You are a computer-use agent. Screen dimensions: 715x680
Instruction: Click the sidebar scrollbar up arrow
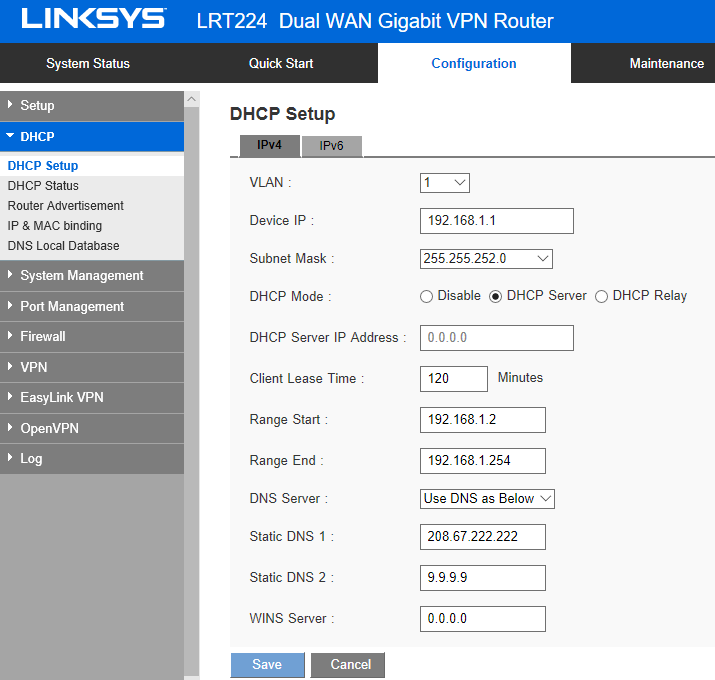[x=192, y=99]
